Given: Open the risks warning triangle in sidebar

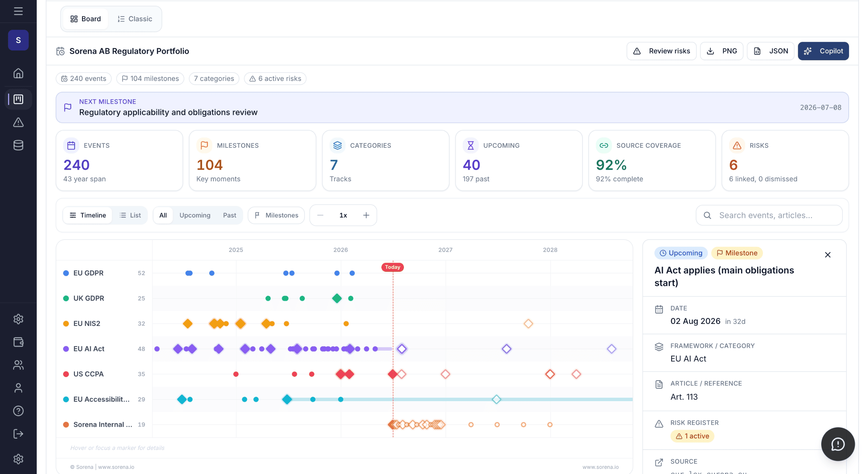Looking at the screenshot, I should click(18, 122).
